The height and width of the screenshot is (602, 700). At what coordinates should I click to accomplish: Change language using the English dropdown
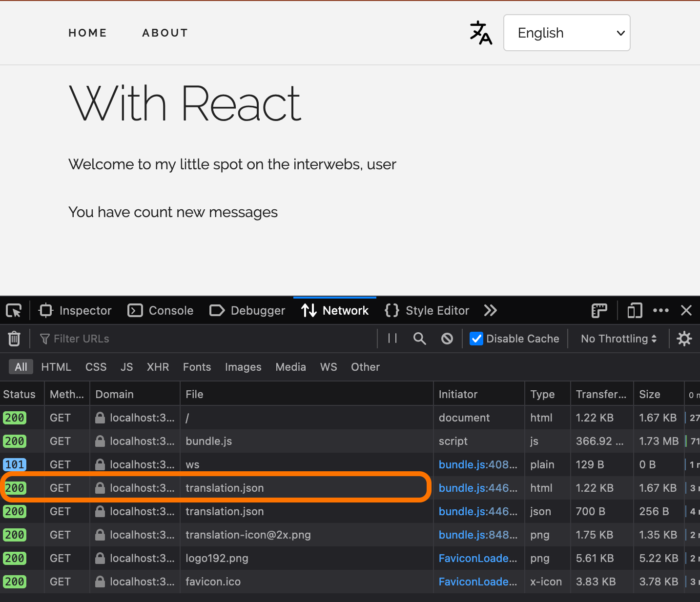click(567, 33)
